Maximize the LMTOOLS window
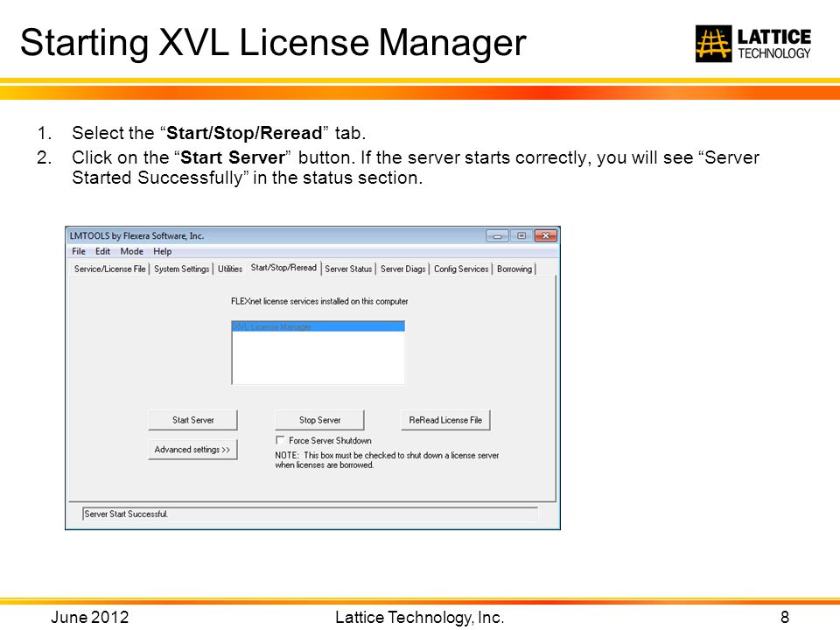Viewport: 840px width, 630px height. point(521,235)
